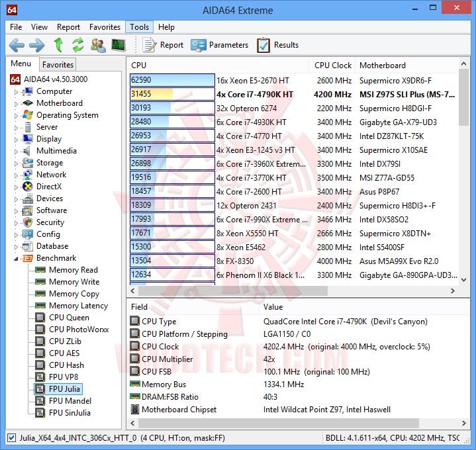Expand the Storage tree node

pyautogui.click(x=16, y=163)
